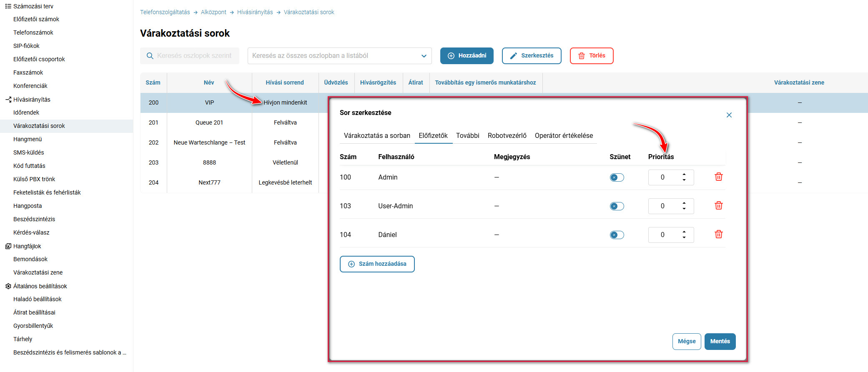Viewport: 868px width, 372px height.
Task: Increase priority for subscriber 103 User-Admin
Action: pyautogui.click(x=684, y=203)
